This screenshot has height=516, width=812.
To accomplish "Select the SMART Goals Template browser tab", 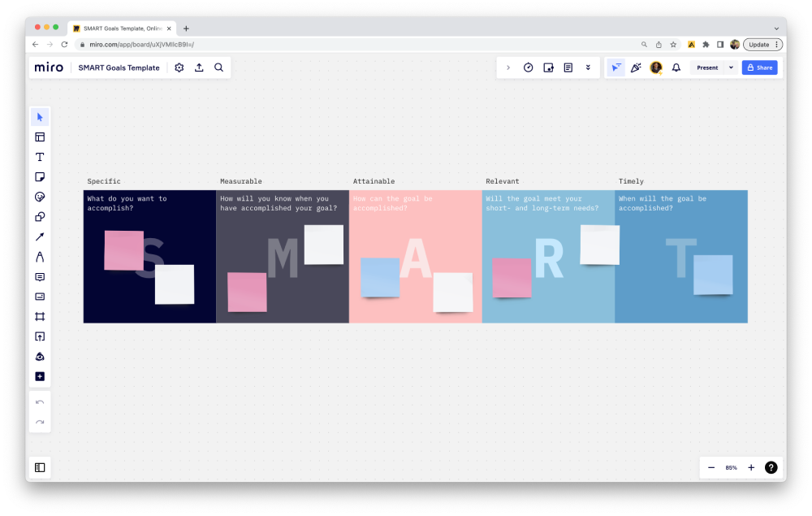I will click(123, 28).
